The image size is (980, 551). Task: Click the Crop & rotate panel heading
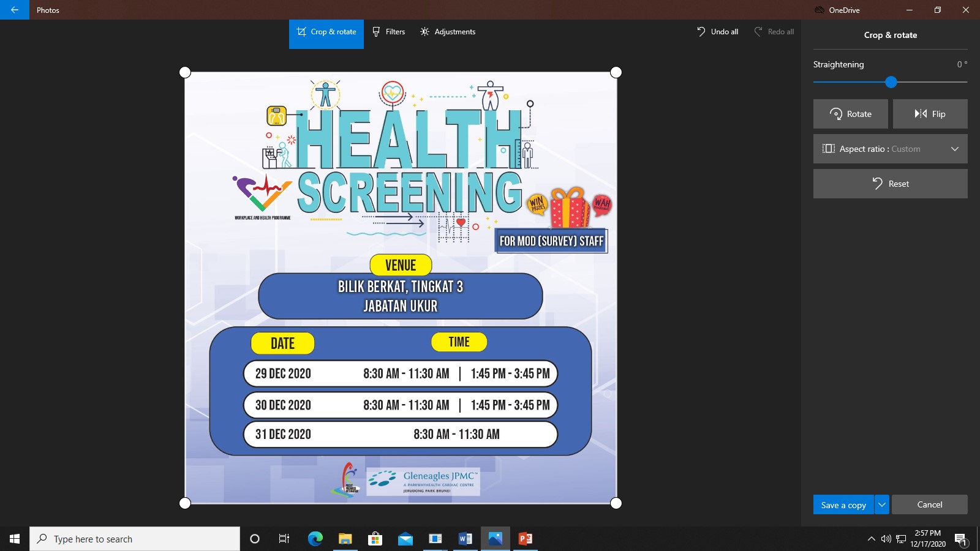(891, 35)
